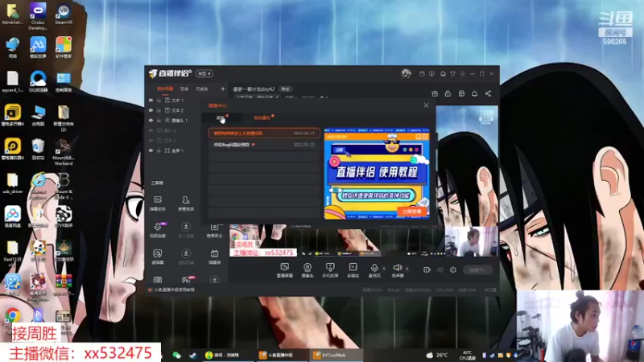Screen dimensions: 644x362
Task: Open settings gear near live button
Action: 453,269
